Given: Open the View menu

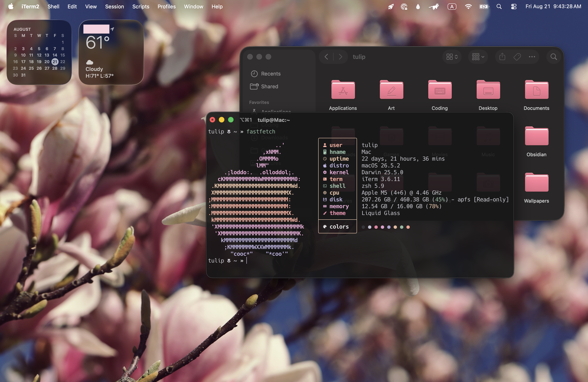Looking at the screenshot, I should click(91, 7).
